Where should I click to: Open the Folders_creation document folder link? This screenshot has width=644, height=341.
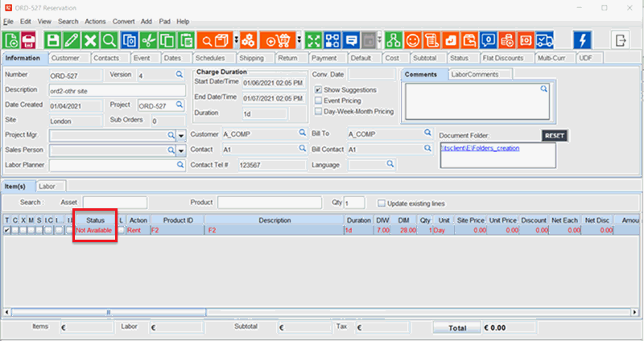(x=481, y=148)
